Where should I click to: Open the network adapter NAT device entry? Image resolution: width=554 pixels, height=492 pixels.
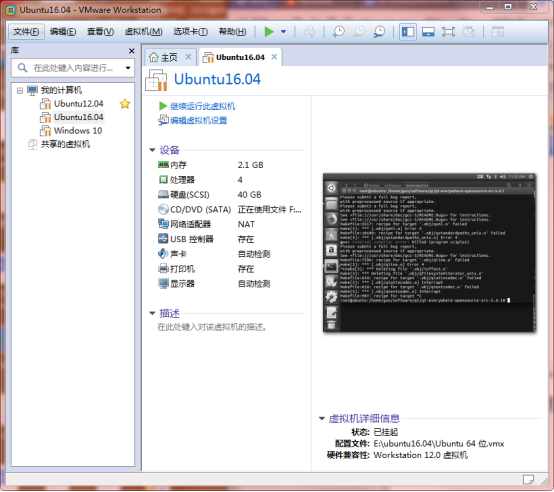point(230,224)
